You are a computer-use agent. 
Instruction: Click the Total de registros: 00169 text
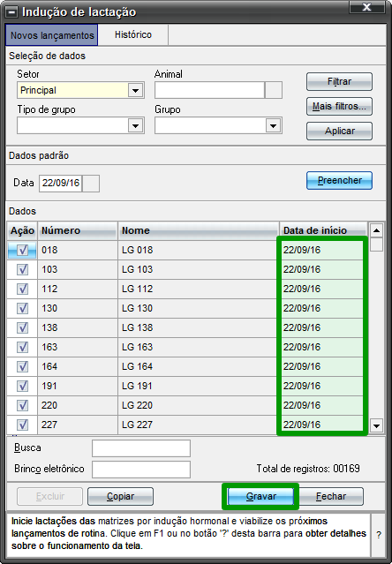pyautogui.click(x=308, y=469)
